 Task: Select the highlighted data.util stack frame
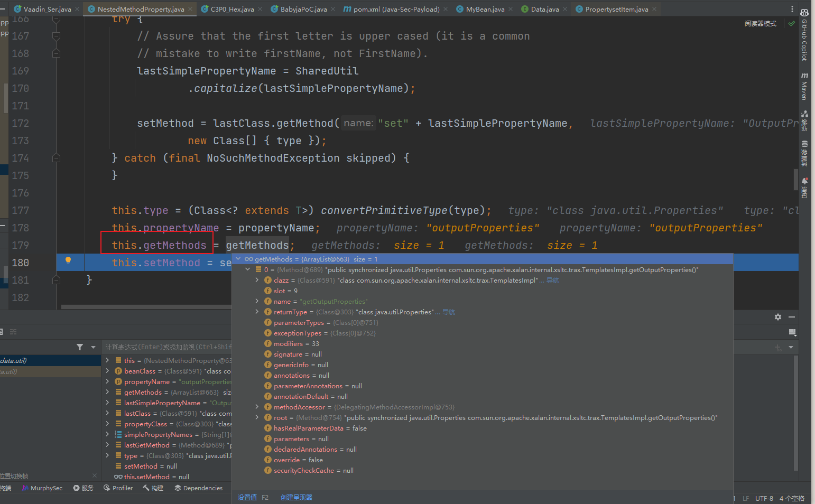coord(50,360)
